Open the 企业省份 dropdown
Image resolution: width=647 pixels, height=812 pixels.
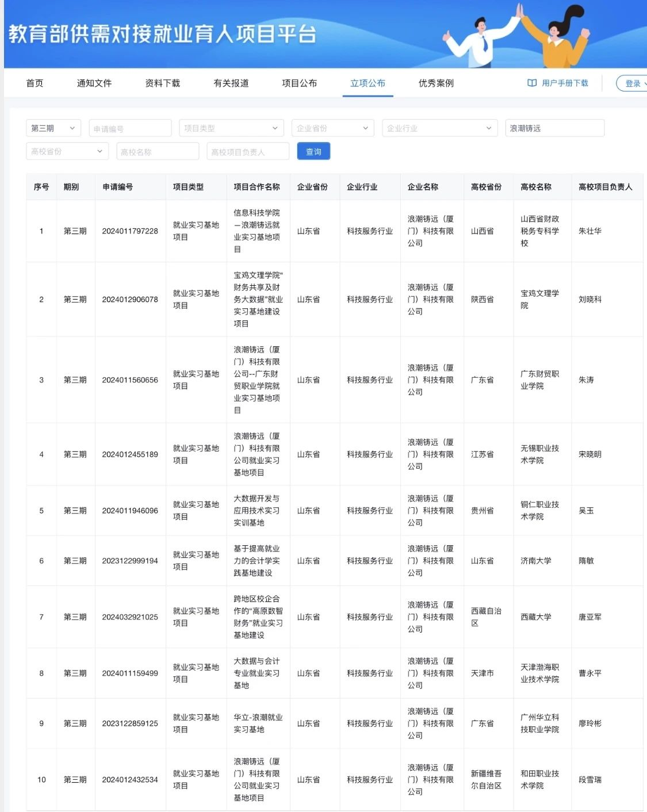pos(332,128)
